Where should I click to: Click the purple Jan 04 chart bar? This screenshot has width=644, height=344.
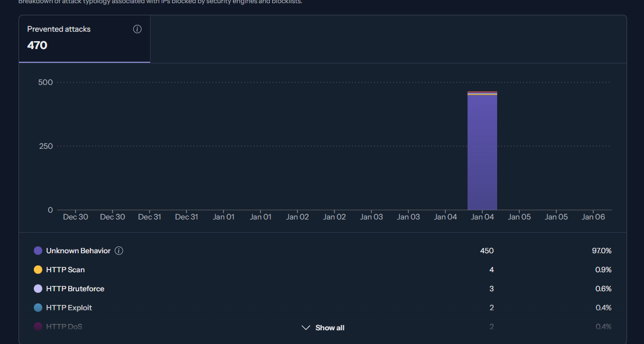click(x=482, y=152)
